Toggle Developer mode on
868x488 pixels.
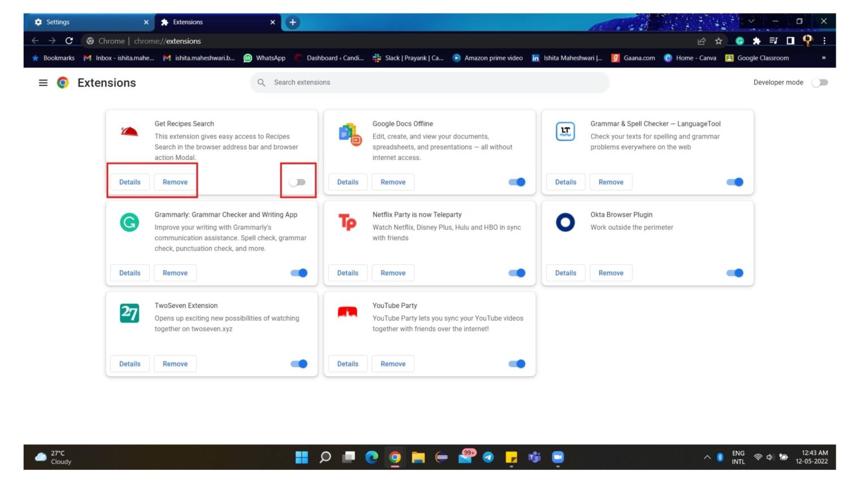(x=820, y=82)
